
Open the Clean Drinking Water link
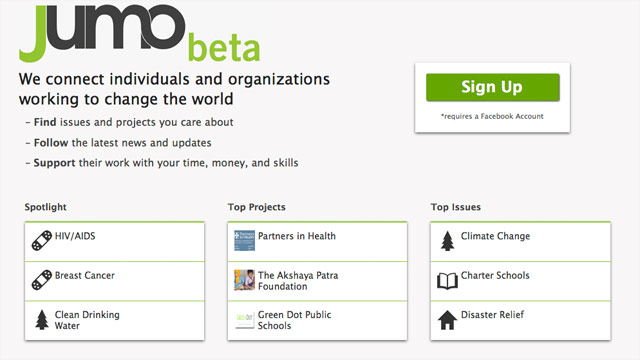tap(87, 320)
